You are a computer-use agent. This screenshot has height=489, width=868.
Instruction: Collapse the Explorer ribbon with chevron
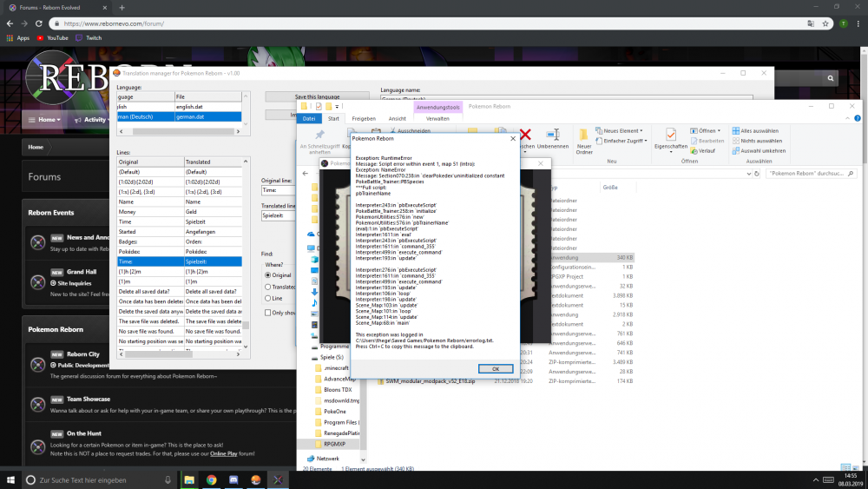click(847, 118)
